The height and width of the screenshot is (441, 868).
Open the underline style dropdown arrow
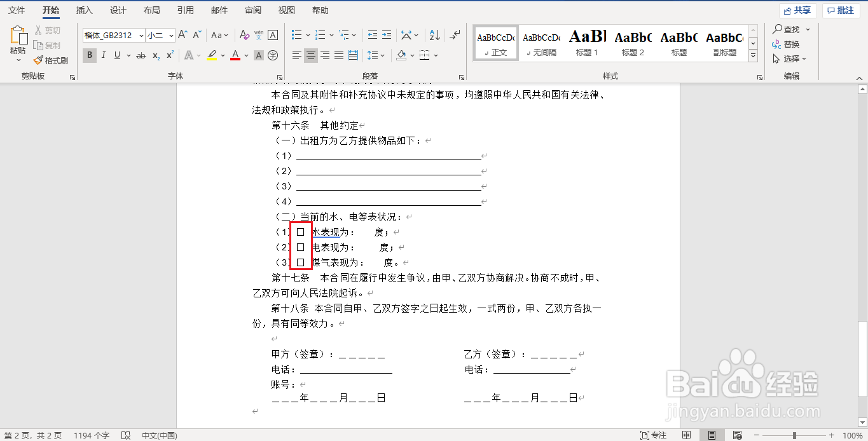coord(128,56)
